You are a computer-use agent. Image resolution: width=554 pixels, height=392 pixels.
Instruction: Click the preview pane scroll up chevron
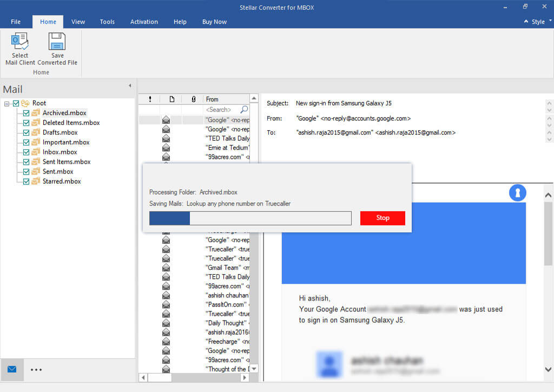tap(548, 195)
